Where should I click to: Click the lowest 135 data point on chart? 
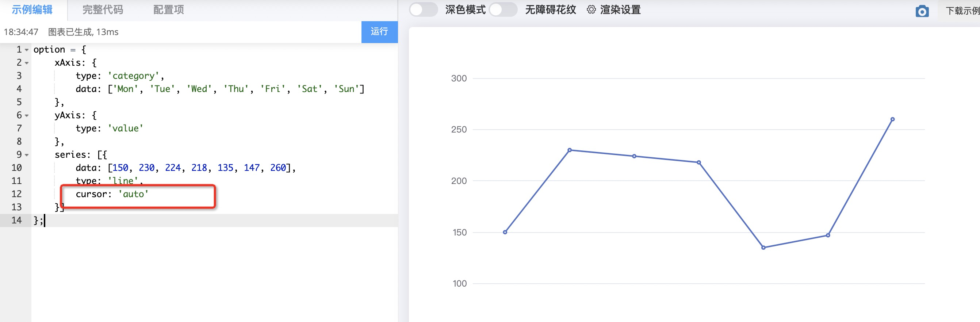763,248
